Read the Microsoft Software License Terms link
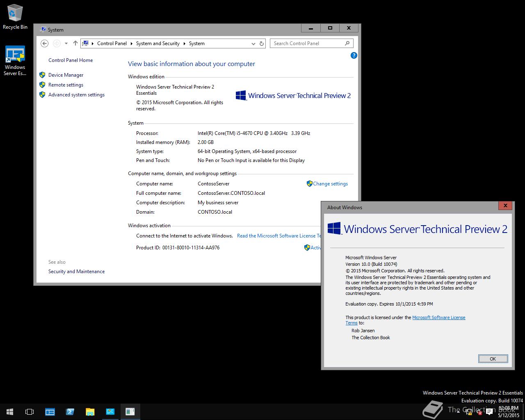Image resolution: width=525 pixels, height=420 pixels. (x=278, y=236)
